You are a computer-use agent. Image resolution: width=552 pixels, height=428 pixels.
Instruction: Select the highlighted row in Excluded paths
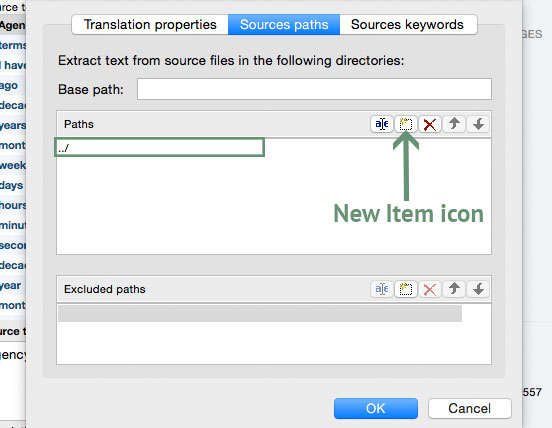coord(260,313)
